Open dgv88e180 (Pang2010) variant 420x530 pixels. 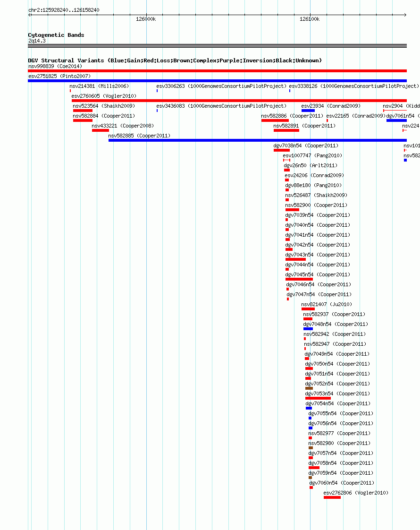[x=314, y=185]
